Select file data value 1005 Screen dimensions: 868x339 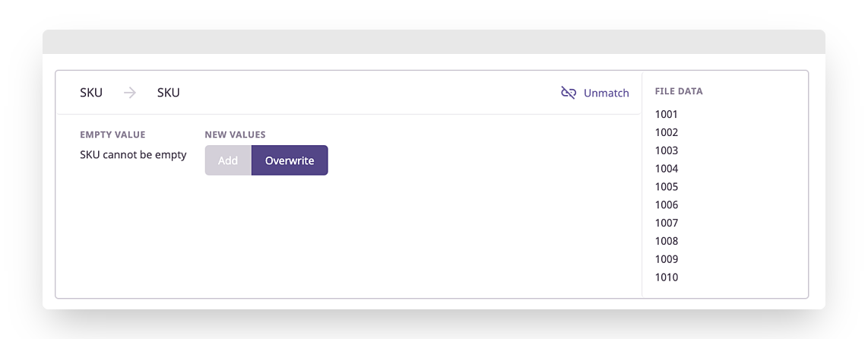tap(667, 187)
